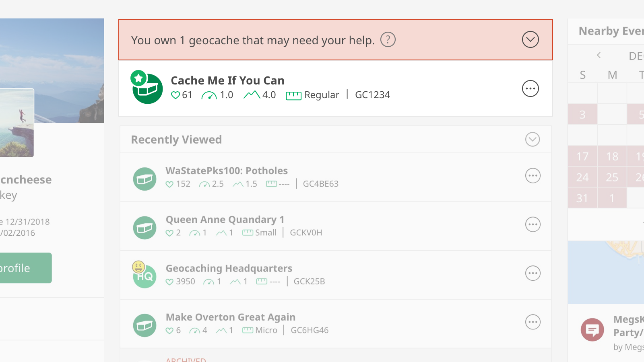Go to previous month in calendar
This screenshot has width=644, height=362.
[599, 56]
